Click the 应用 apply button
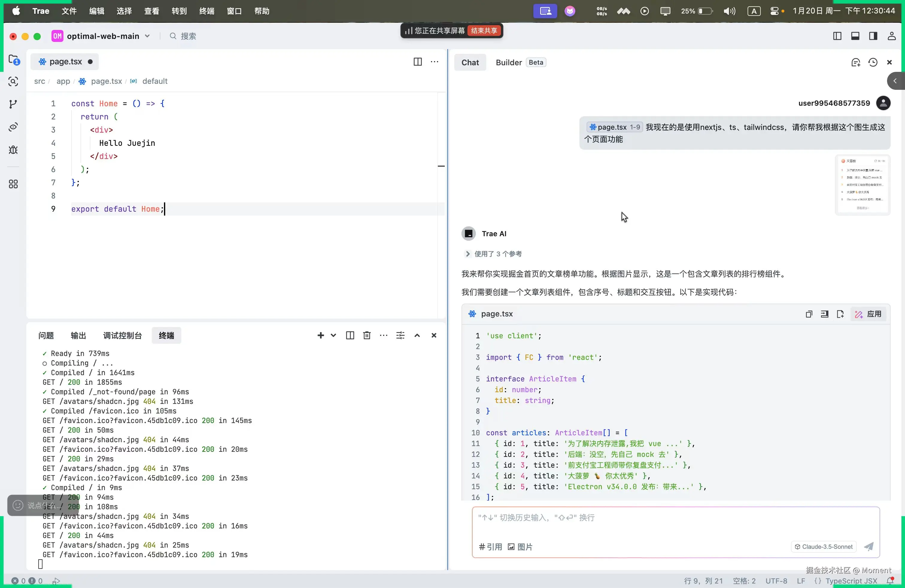Image resolution: width=905 pixels, height=588 pixels. pyautogui.click(x=868, y=314)
